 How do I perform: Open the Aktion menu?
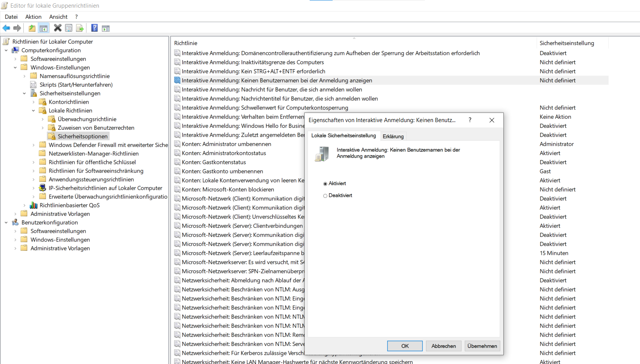click(x=33, y=17)
